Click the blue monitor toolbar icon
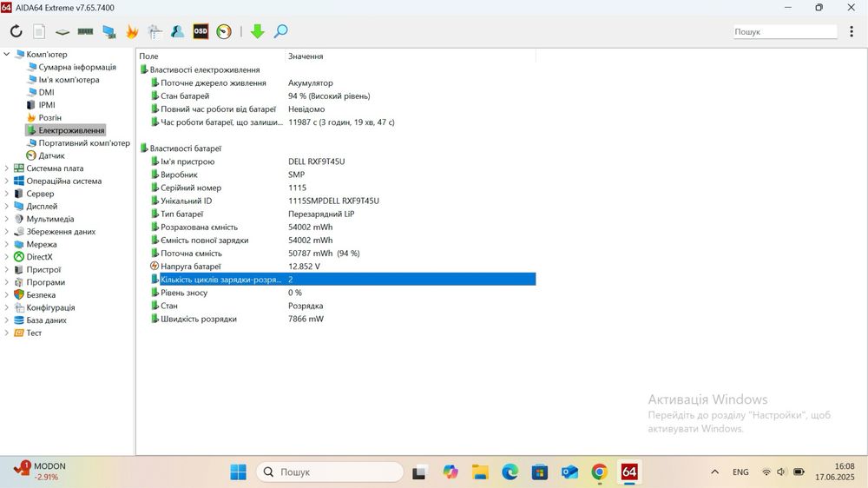 click(109, 31)
